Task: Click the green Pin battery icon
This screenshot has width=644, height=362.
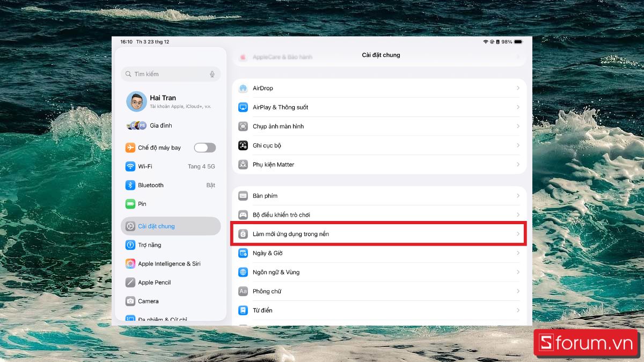Action: [130, 204]
